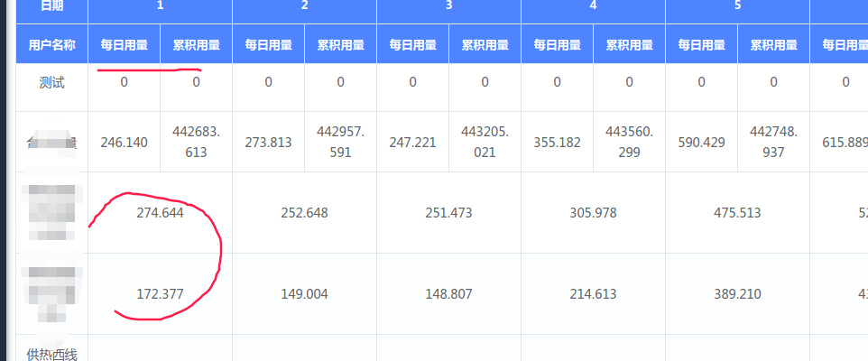
Task: Select the date 3 column header
Action: [448, 5]
